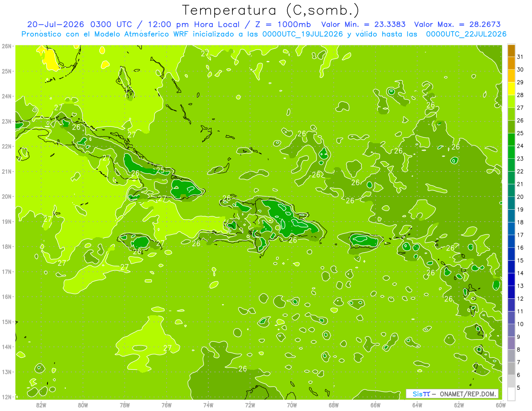Click the '22N' latitude axis label
The width and height of the screenshot is (532, 411).
7,146
